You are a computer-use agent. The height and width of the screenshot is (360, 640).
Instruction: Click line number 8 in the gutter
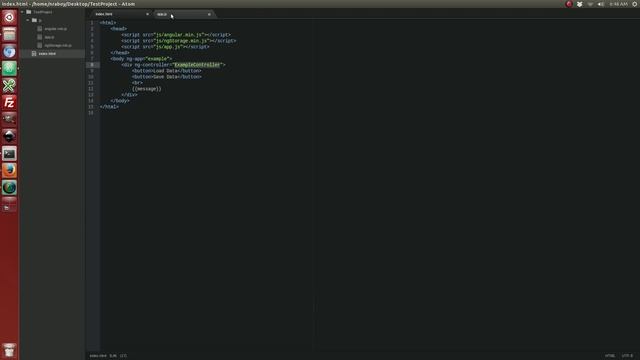pos(92,65)
